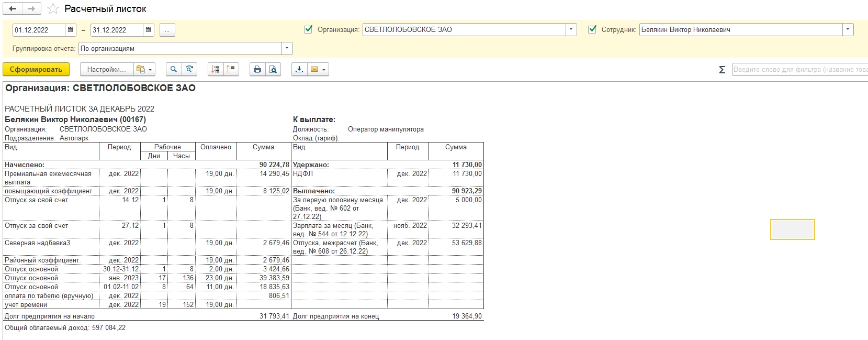Image resolution: width=868 pixels, height=340 pixels.
Task: Select accrued total 90 224,78
Action: [274, 164]
